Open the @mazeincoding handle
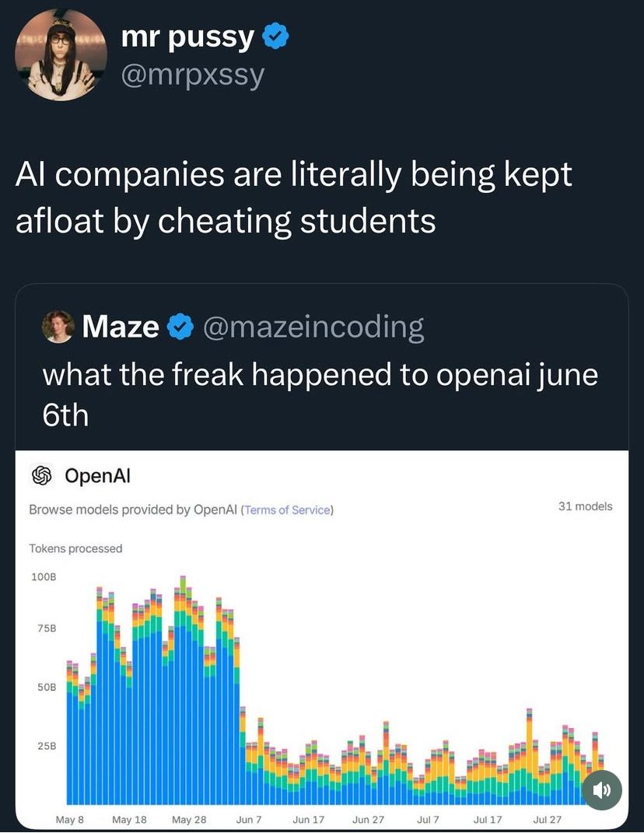 point(313,327)
